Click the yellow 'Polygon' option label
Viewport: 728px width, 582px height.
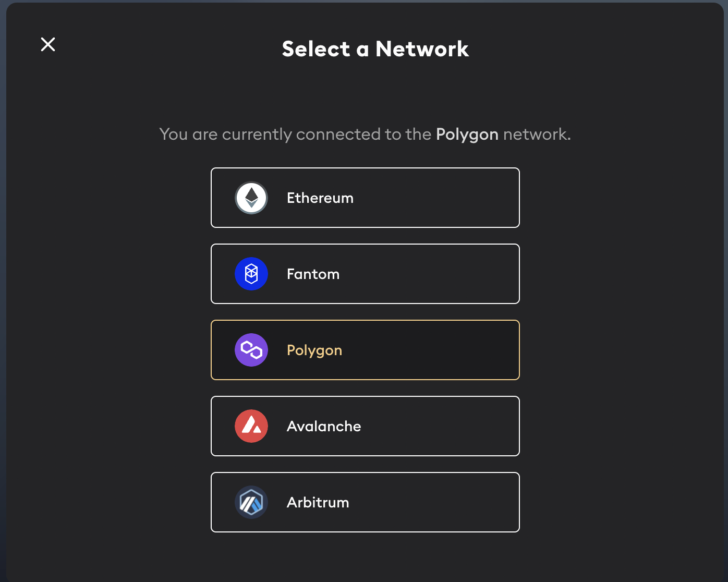pos(314,351)
